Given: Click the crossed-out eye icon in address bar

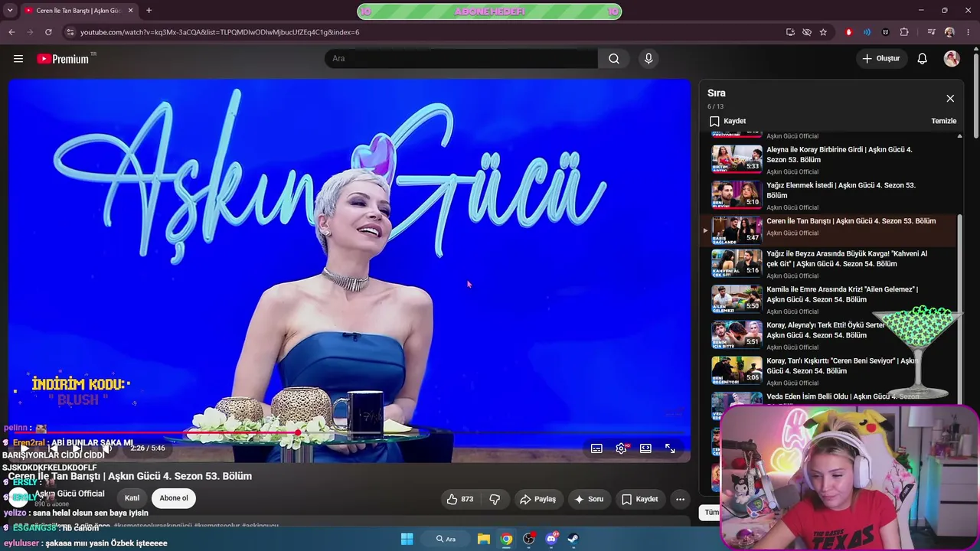Looking at the screenshot, I should pyautogui.click(x=807, y=32).
